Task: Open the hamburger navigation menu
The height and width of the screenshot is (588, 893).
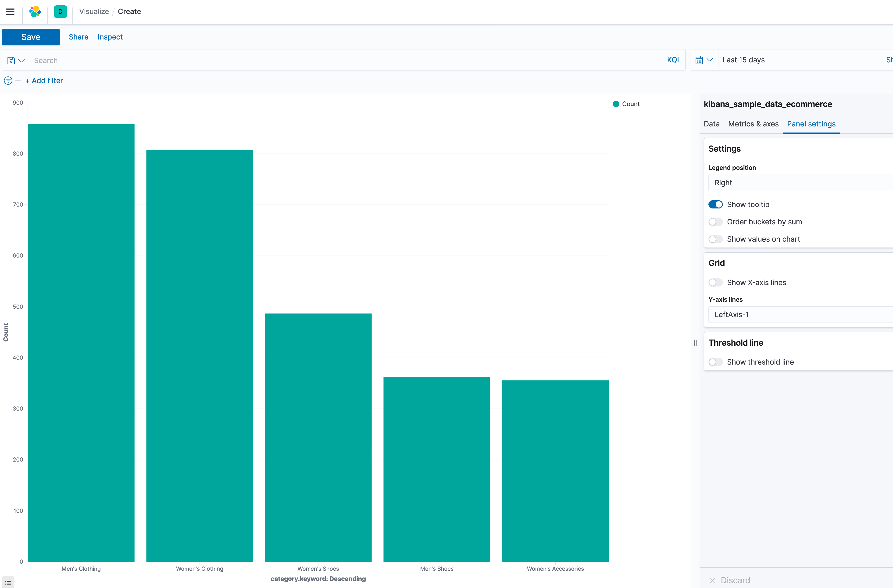Action: click(10, 12)
